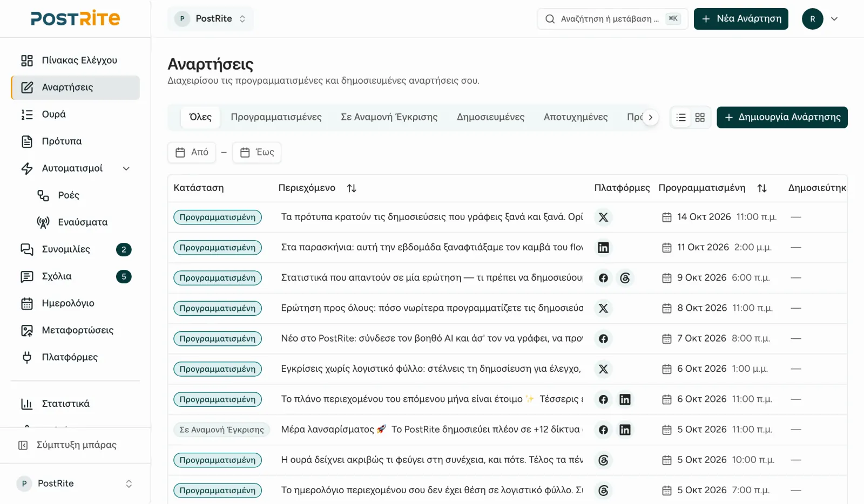Click the Αναζήτηση search field
864x504 pixels.
pyautogui.click(x=612, y=19)
